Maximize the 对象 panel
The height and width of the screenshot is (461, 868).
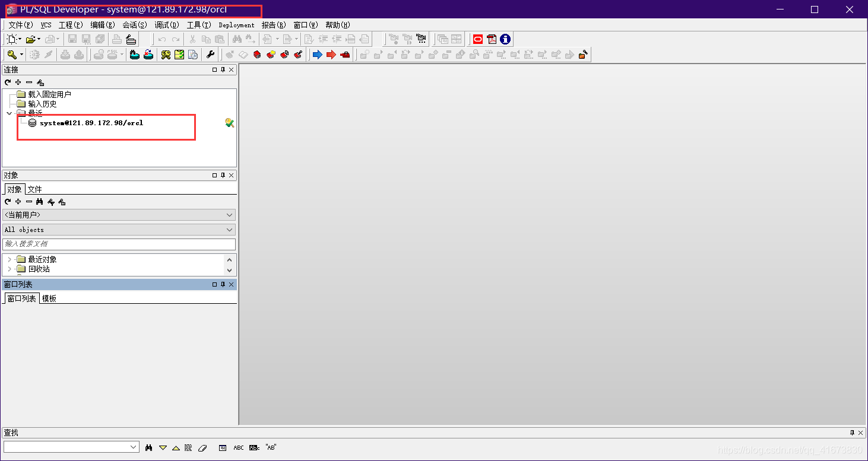click(x=214, y=176)
